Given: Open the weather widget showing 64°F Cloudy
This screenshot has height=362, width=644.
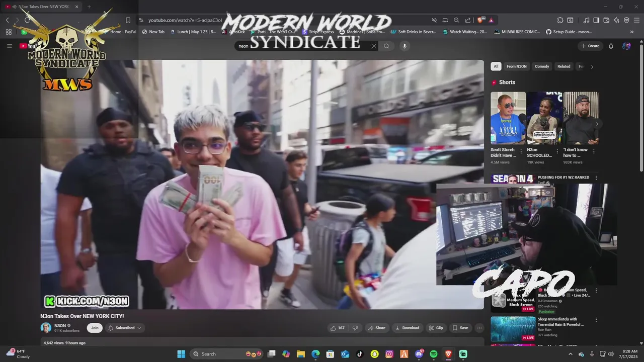Looking at the screenshot, I should pyautogui.click(x=18, y=354).
